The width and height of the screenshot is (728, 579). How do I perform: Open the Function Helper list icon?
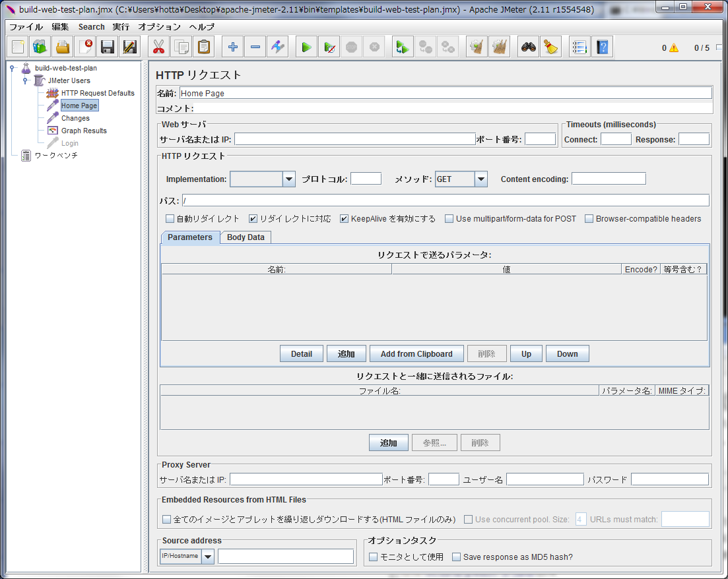[579, 47]
